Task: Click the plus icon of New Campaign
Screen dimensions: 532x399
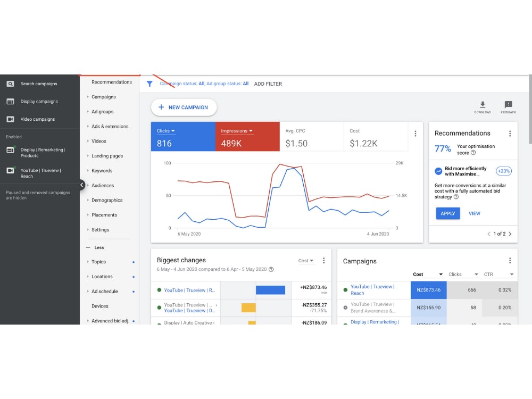Action: tap(161, 107)
